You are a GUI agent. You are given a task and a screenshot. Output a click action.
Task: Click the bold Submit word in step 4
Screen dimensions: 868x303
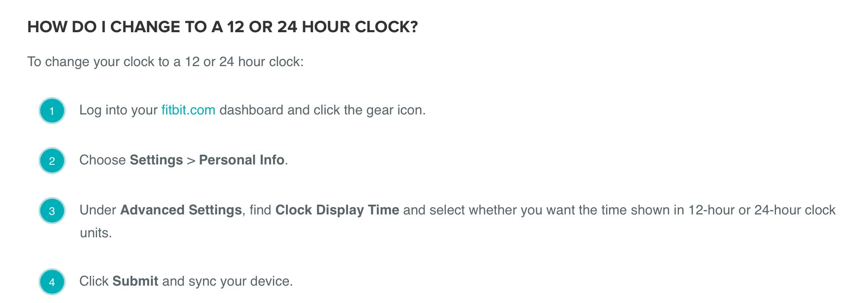[135, 281]
